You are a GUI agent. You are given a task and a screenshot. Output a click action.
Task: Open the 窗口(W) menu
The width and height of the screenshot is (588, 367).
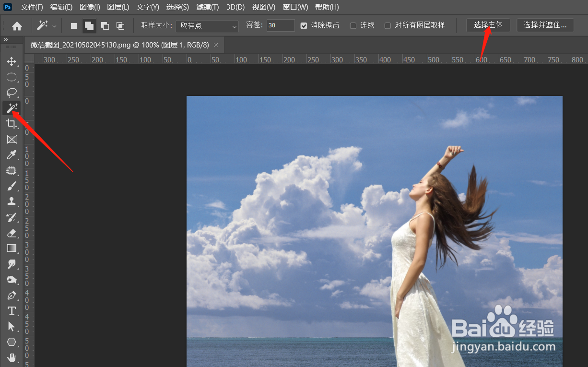pyautogui.click(x=295, y=7)
